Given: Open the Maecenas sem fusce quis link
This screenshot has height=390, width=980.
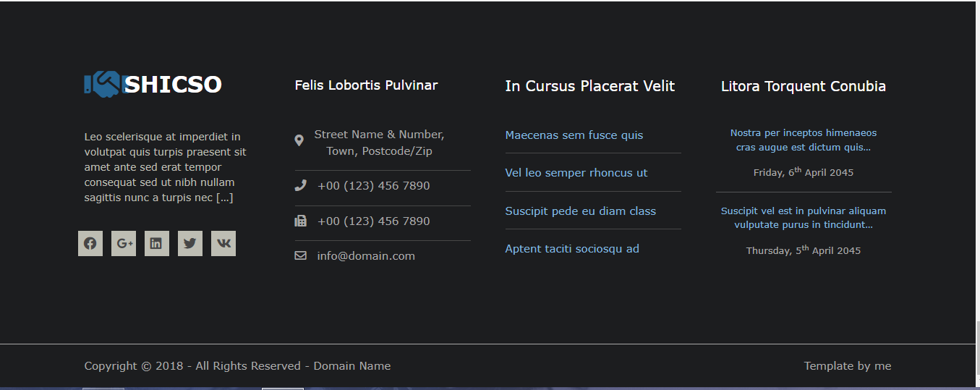Looking at the screenshot, I should coord(574,135).
